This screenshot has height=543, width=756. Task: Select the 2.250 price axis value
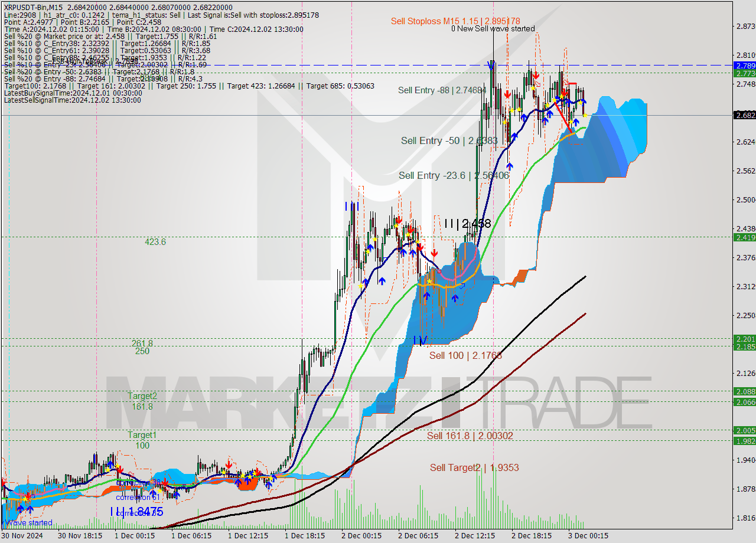(745, 315)
